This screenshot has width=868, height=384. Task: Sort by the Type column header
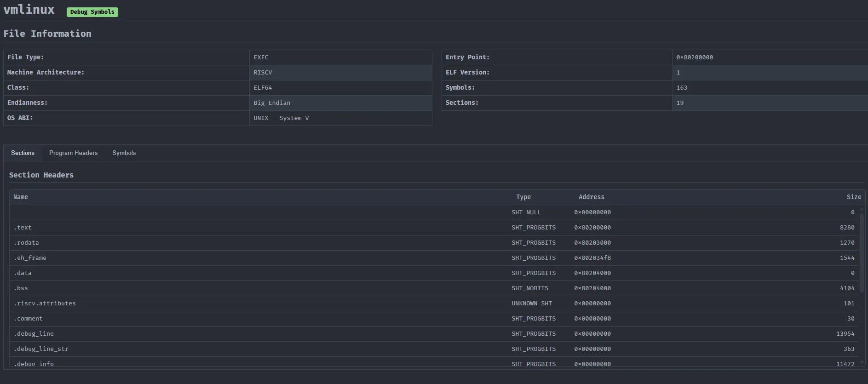coord(523,197)
